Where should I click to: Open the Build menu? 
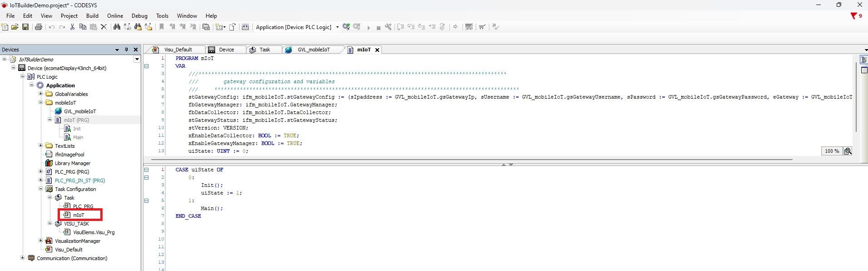[x=92, y=15]
